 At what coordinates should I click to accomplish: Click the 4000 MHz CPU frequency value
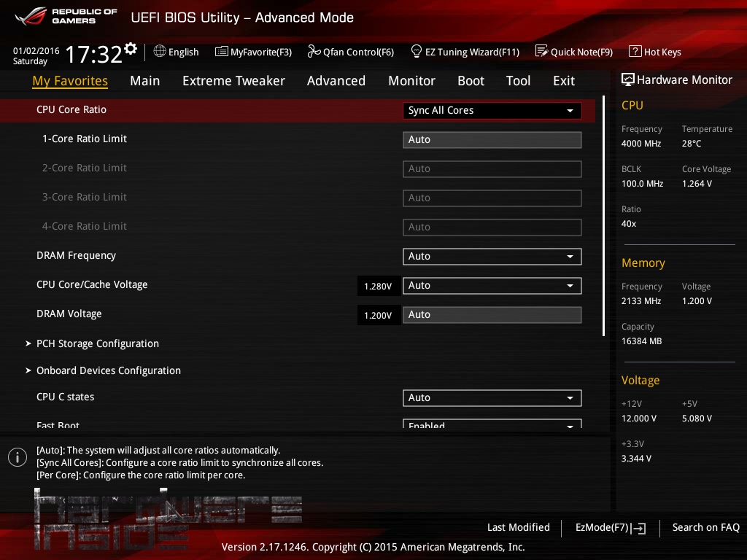coord(640,144)
